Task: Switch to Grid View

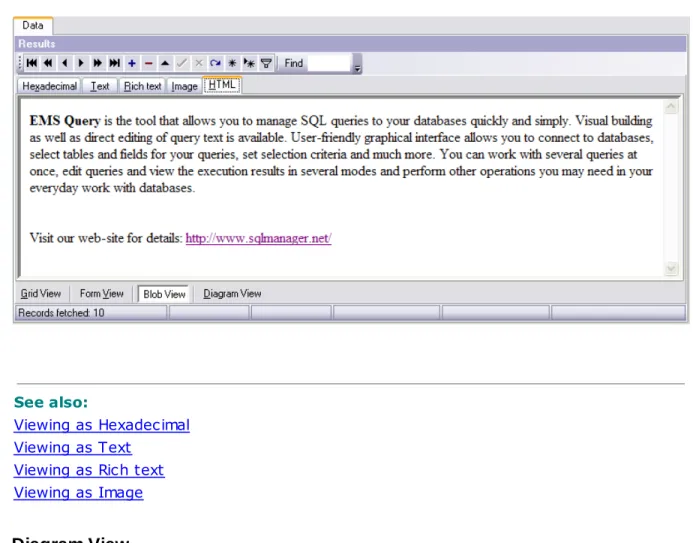Action: [x=41, y=294]
